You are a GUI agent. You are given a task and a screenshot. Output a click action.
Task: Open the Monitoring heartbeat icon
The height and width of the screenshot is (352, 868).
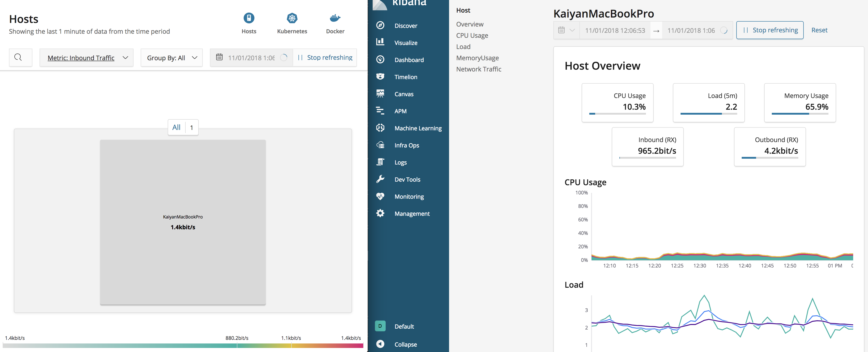(x=380, y=196)
